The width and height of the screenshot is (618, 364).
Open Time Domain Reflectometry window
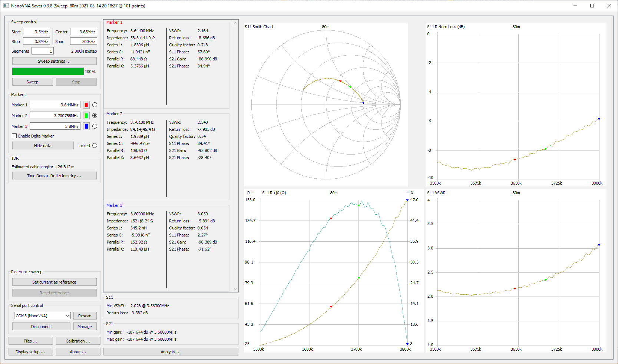(54, 176)
